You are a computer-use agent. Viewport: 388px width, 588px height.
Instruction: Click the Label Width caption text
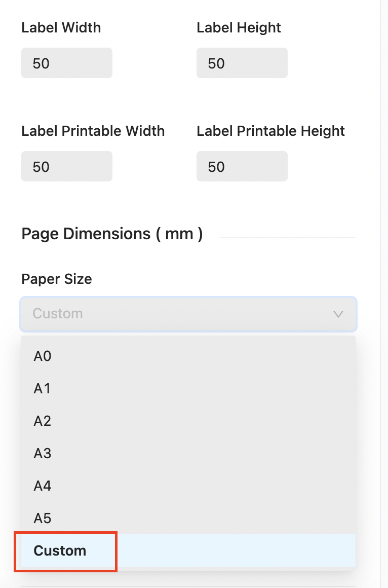pyautogui.click(x=61, y=27)
